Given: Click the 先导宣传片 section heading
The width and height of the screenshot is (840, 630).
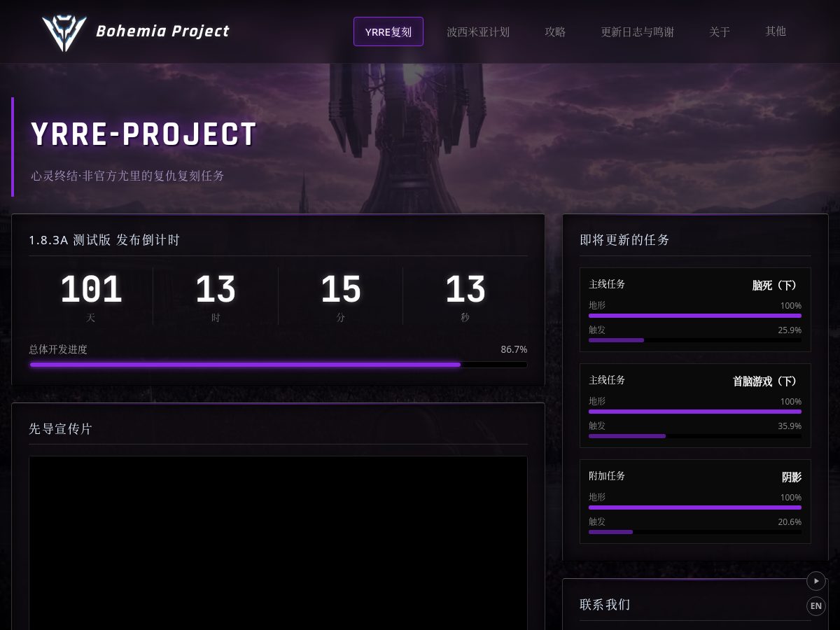Looking at the screenshot, I should coord(60,428).
